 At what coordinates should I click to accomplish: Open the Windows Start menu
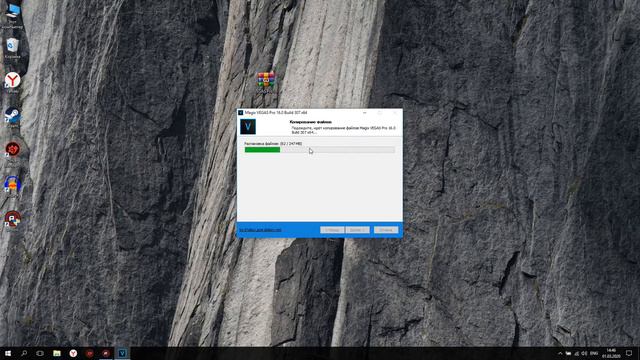[8, 353]
